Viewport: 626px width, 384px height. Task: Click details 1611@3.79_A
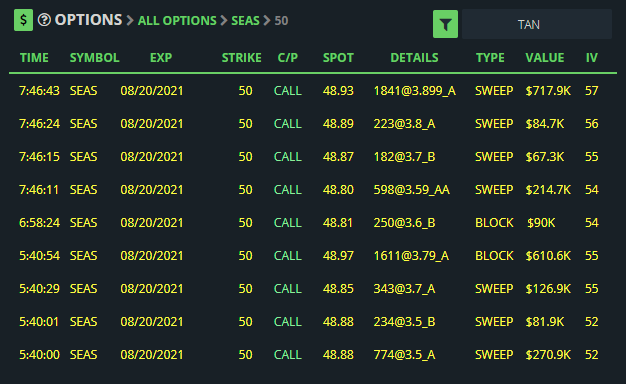(411, 256)
